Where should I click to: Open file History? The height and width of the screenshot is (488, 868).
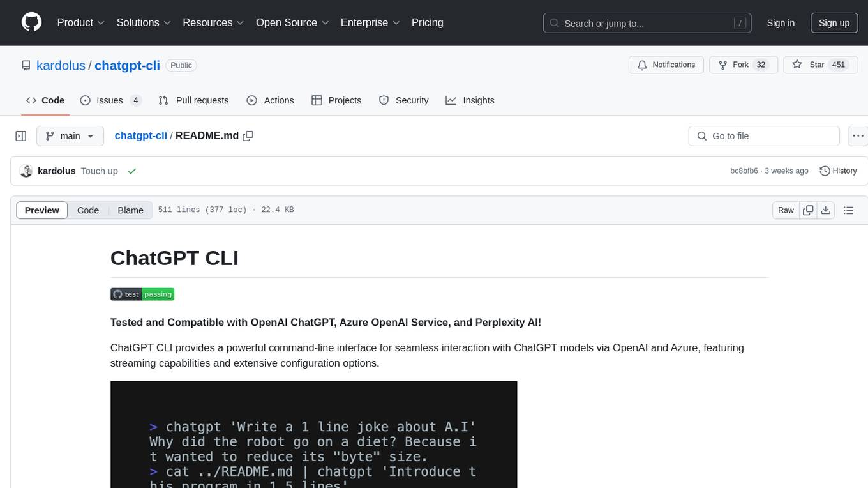(838, 171)
